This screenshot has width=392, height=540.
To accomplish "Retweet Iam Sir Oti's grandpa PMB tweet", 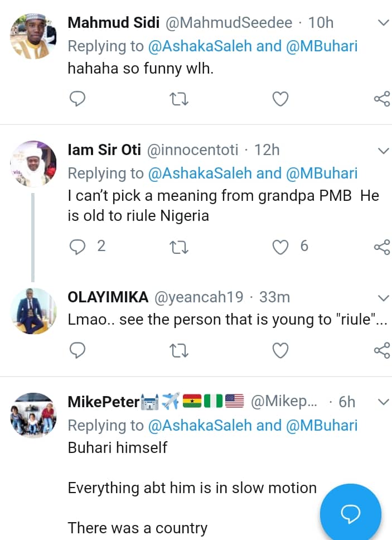I will [x=178, y=246].
